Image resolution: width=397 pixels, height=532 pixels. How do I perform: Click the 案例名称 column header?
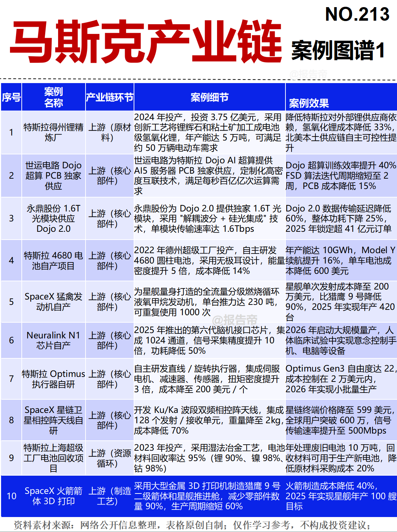coord(53,97)
